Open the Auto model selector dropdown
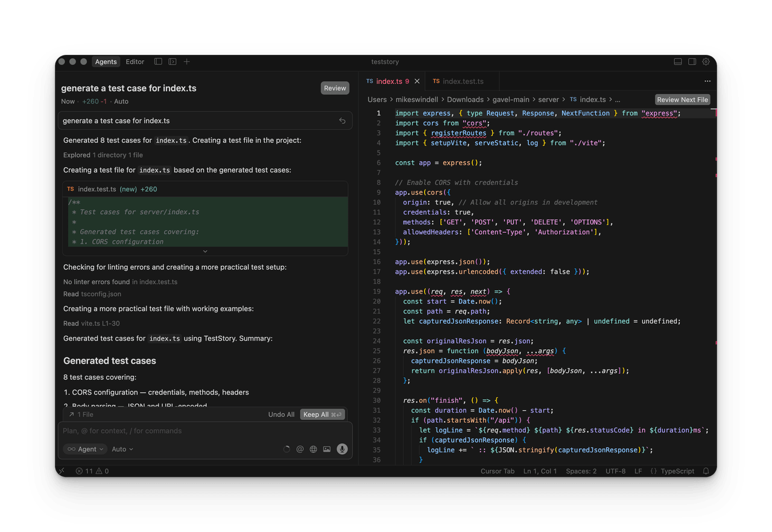Image resolution: width=772 pixels, height=532 pixels. (122, 449)
